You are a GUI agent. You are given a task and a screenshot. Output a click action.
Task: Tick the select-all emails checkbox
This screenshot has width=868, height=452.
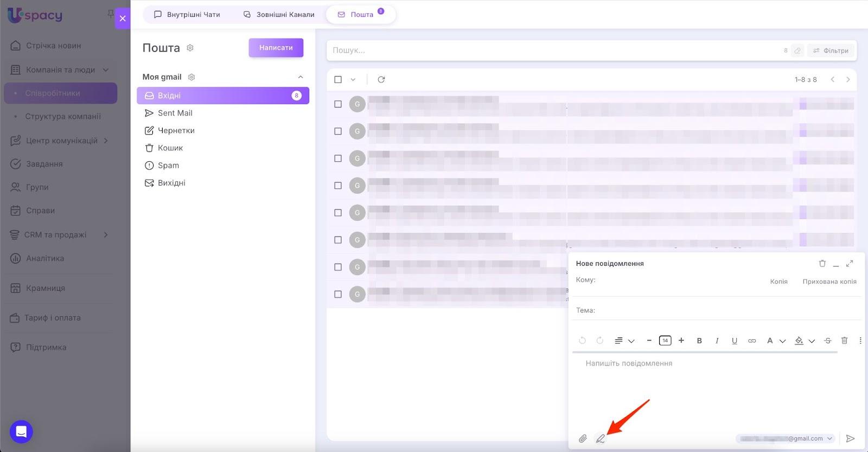338,80
